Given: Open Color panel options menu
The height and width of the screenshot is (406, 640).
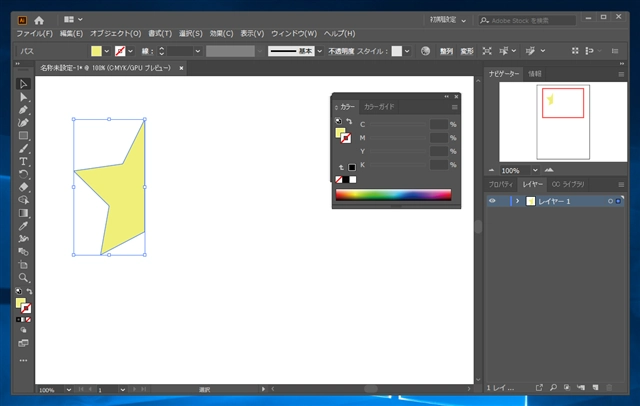Looking at the screenshot, I should coord(454,107).
